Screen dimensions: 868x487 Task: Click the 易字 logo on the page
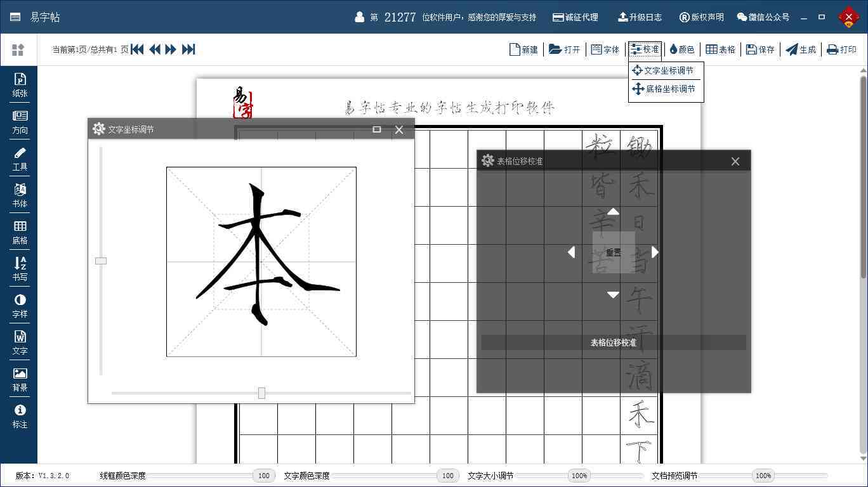[x=242, y=103]
